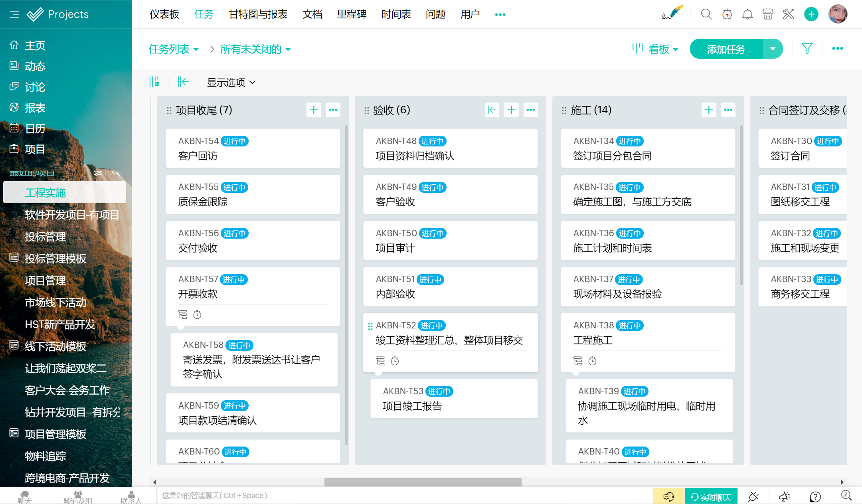This screenshot has height=504, width=862.
Task: Click the kanban column settings icon
Action: click(x=154, y=82)
